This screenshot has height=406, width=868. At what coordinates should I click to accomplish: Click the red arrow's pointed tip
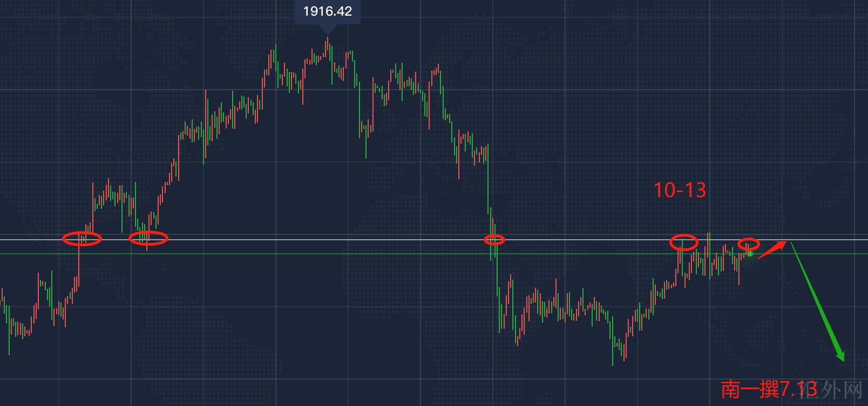tap(785, 241)
